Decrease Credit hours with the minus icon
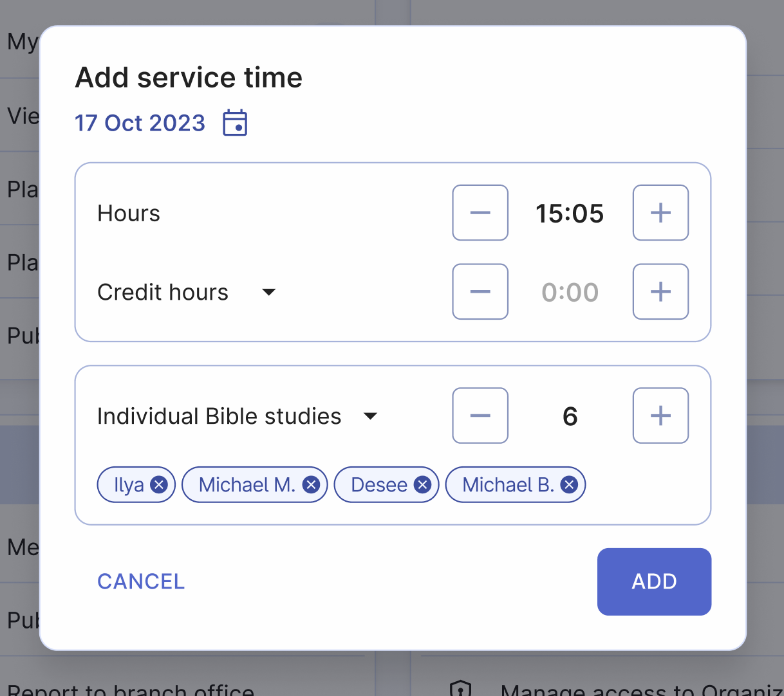The width and height of the screenshot is (784, 696). click(x=480, y=291)
